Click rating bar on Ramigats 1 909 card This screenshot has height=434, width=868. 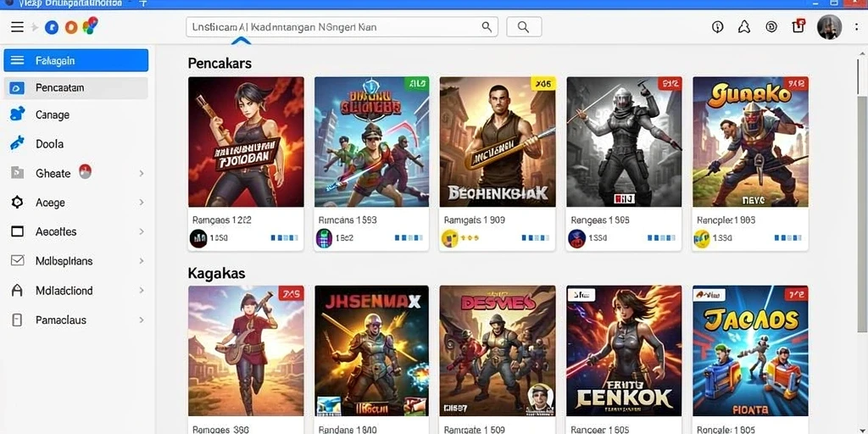[x=536, y=238]
